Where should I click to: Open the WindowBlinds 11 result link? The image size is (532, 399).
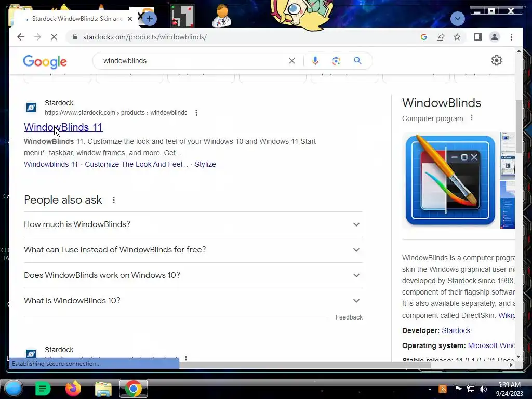pos(63,127)
